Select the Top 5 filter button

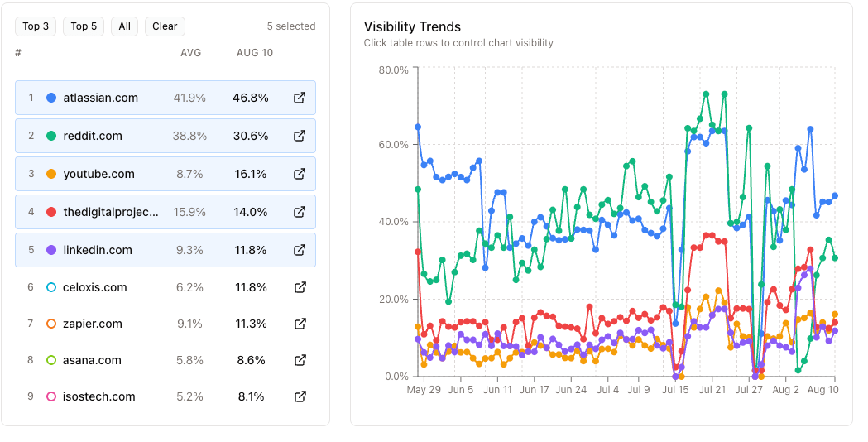pyautogui.click(x=84, y=26)
